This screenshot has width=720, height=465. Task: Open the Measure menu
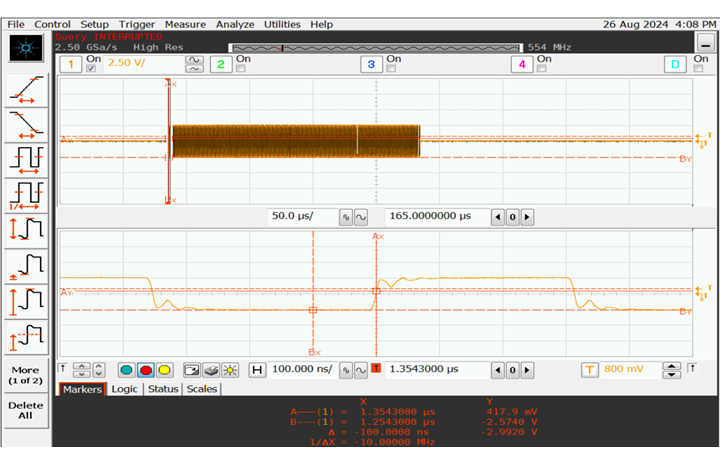tap(185, 24)
